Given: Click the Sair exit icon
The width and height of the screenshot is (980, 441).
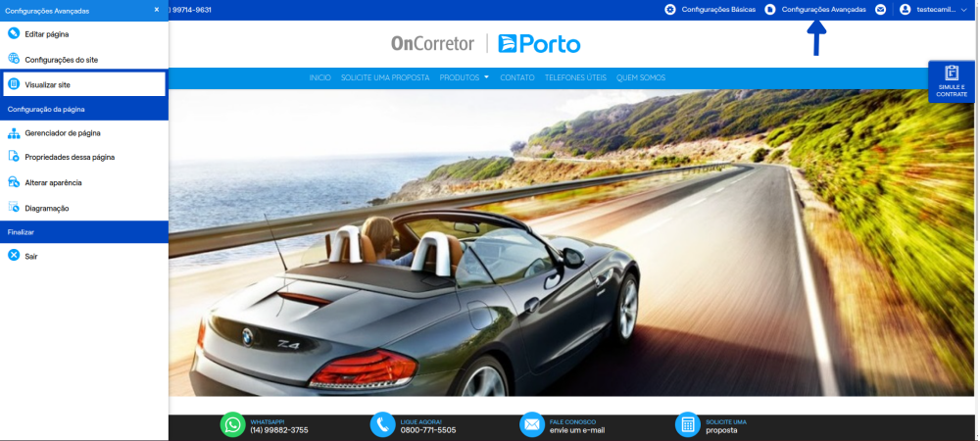Looking at the screenshot, I should tap(14, 256).
